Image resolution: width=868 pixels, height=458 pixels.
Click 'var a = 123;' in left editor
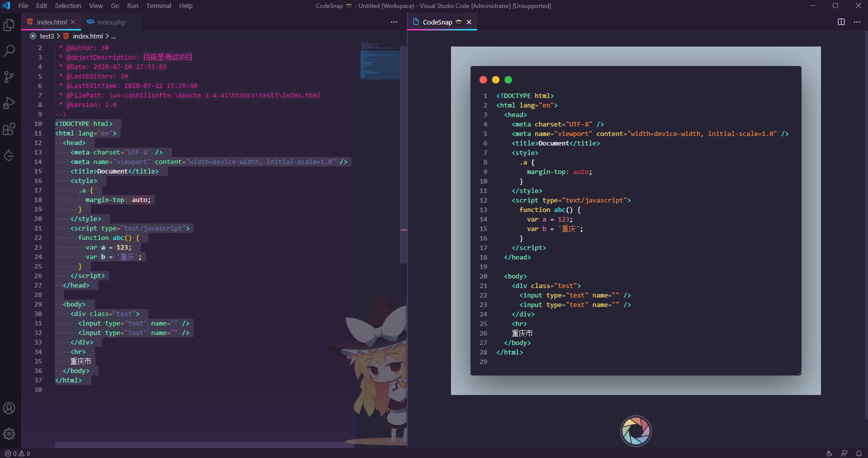coord(108,247)
